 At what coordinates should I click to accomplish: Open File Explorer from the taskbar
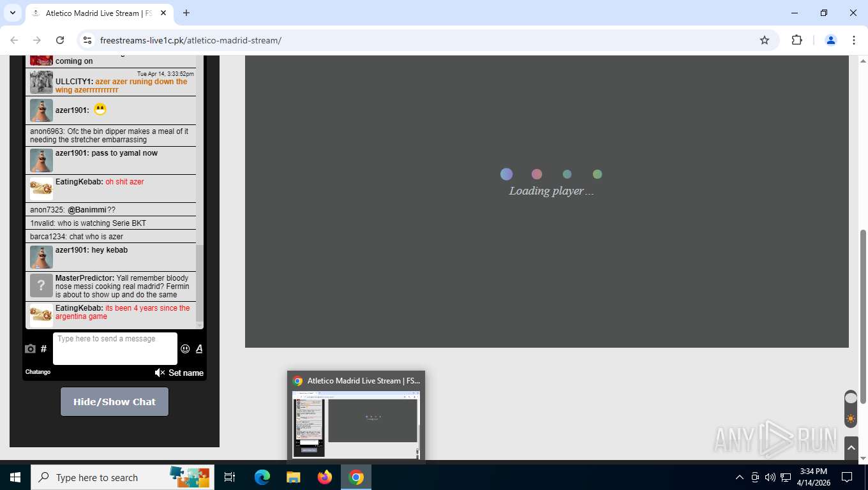point(293,477)
